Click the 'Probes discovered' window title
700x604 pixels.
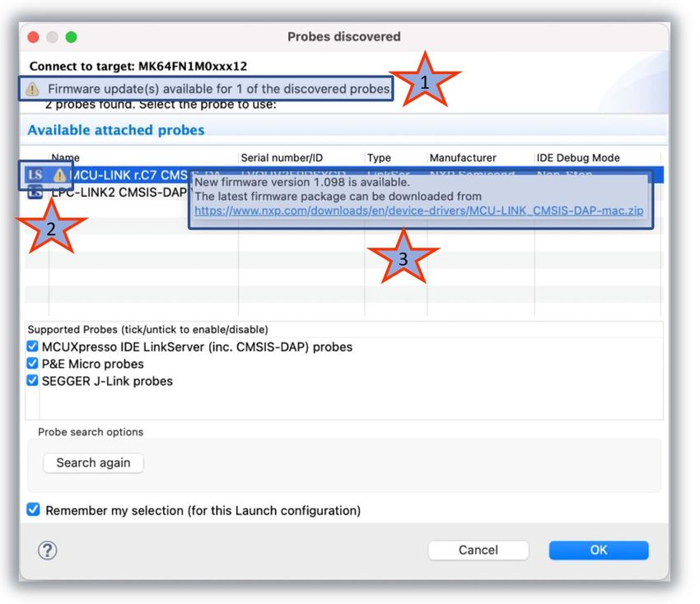point(343,36)
